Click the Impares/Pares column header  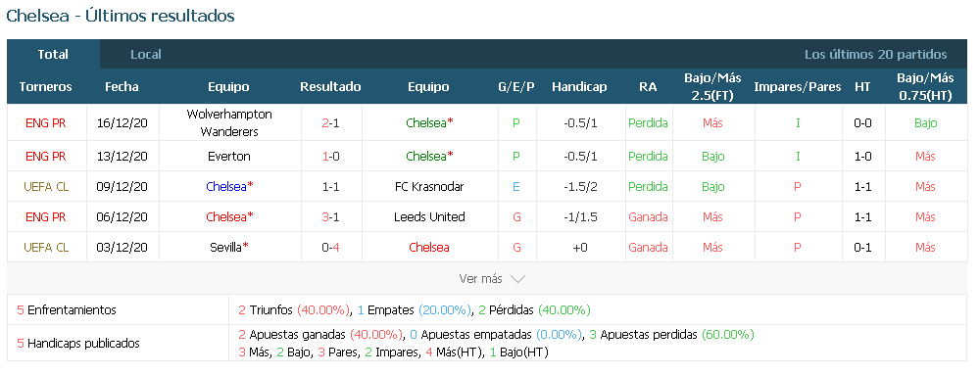point(798,87)
